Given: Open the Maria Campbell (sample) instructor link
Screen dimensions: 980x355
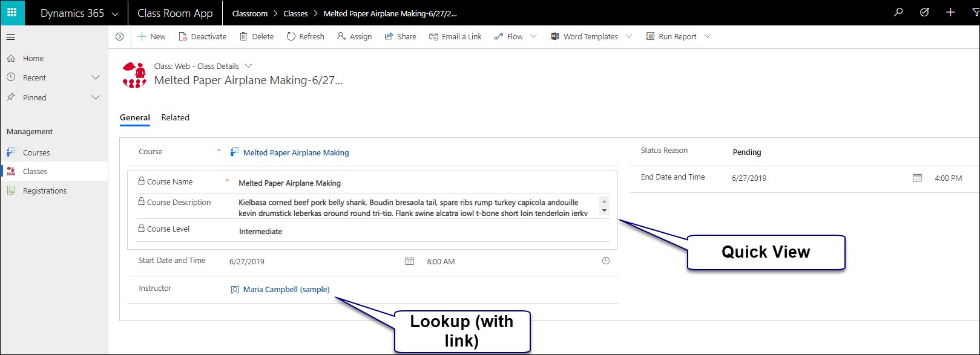Looking at the screenshot, I should coord(286,290).
